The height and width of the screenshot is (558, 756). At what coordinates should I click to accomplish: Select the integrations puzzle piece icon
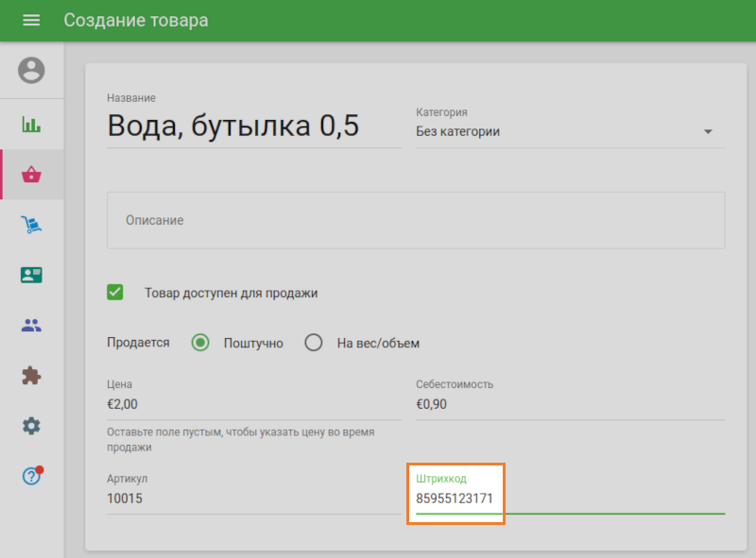31,375
